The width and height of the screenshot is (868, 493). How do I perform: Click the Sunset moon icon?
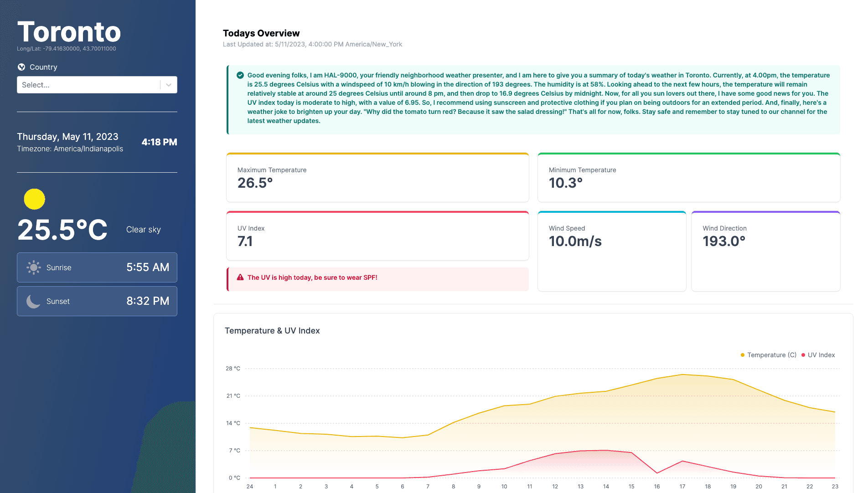[33, 301]
